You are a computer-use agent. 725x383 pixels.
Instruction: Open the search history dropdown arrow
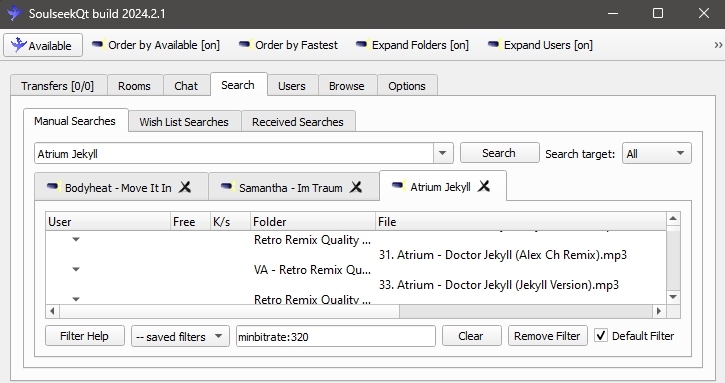click(443, 154)
